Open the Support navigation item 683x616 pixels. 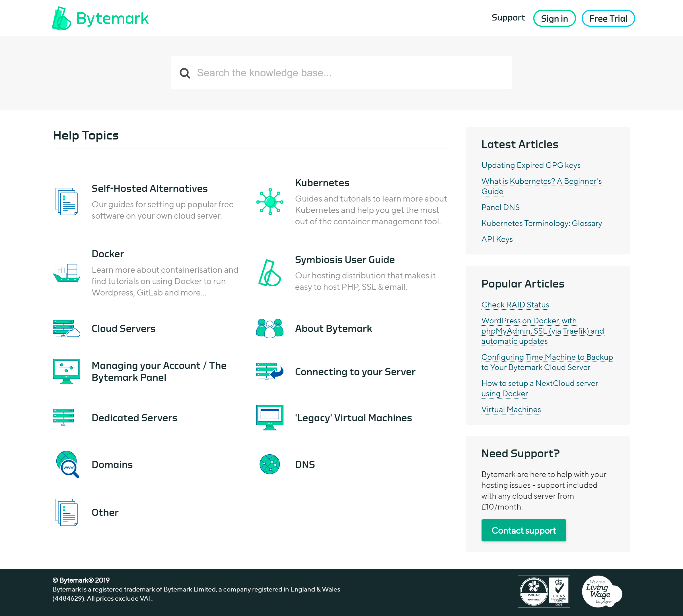tap(508, 18)
